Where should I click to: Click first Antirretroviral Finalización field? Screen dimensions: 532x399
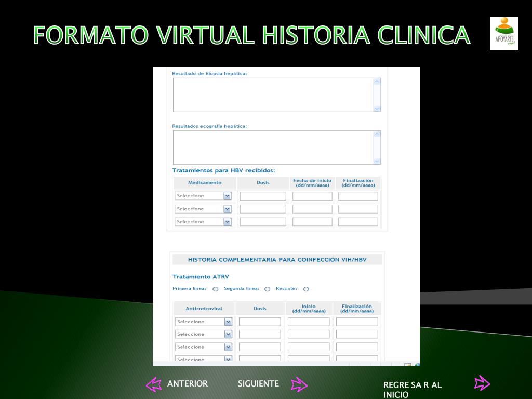[x=357, y=322]
